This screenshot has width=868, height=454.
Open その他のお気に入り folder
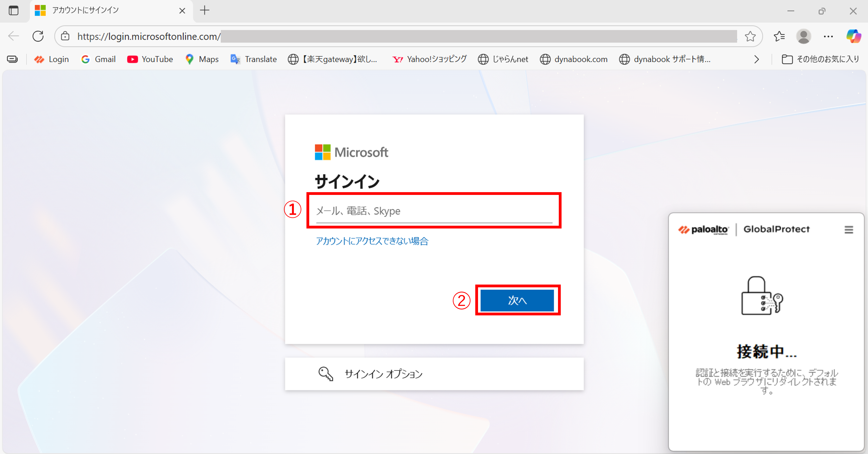pos(820,59)
